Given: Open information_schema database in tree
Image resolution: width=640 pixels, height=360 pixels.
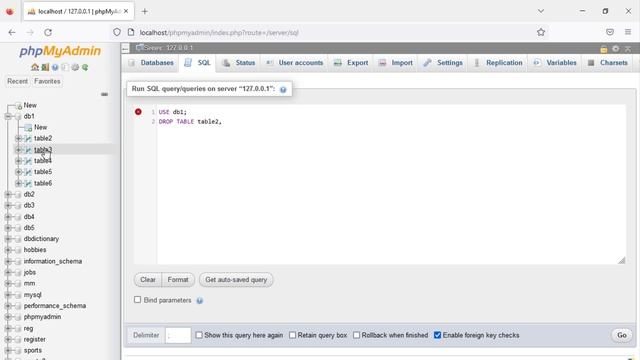Looking at the screenshot, I should 53,261.
